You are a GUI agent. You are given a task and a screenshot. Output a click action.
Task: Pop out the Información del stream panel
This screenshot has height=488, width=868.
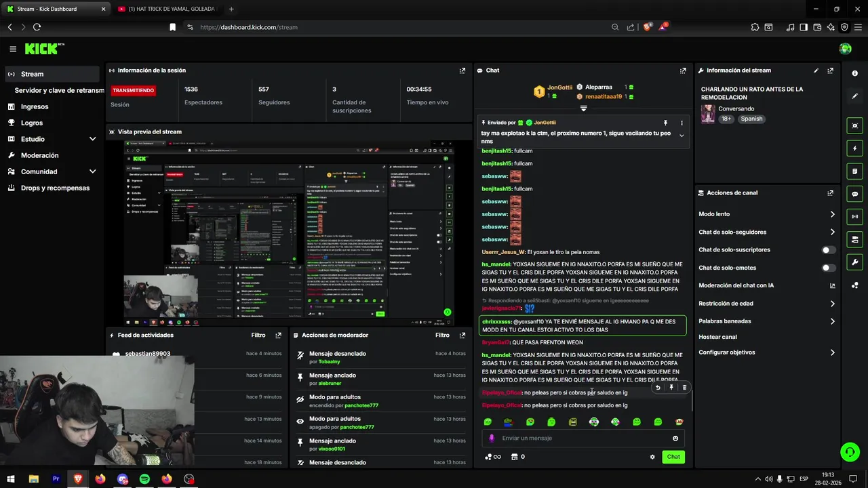point(830,70)
